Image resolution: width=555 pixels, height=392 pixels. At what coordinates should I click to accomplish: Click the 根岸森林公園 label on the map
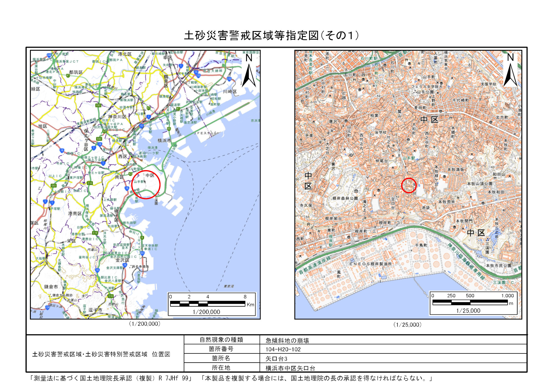tap(345, 198)
